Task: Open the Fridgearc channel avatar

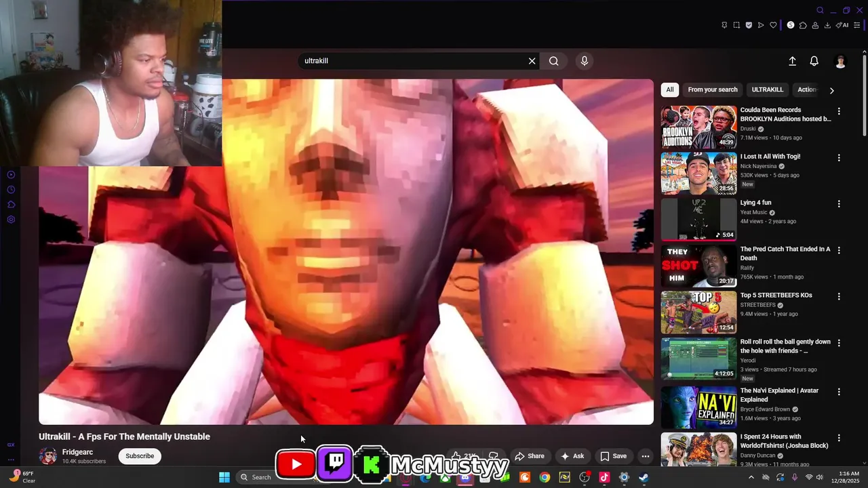Action: tap(47, 456)
